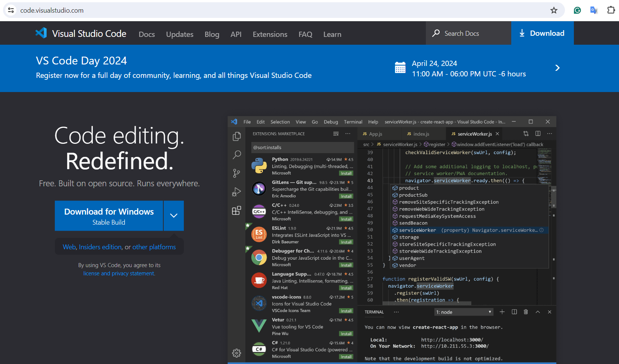
Task: Click Install button for Python extension
Action: pyautogui.click(x=346, y=173)
